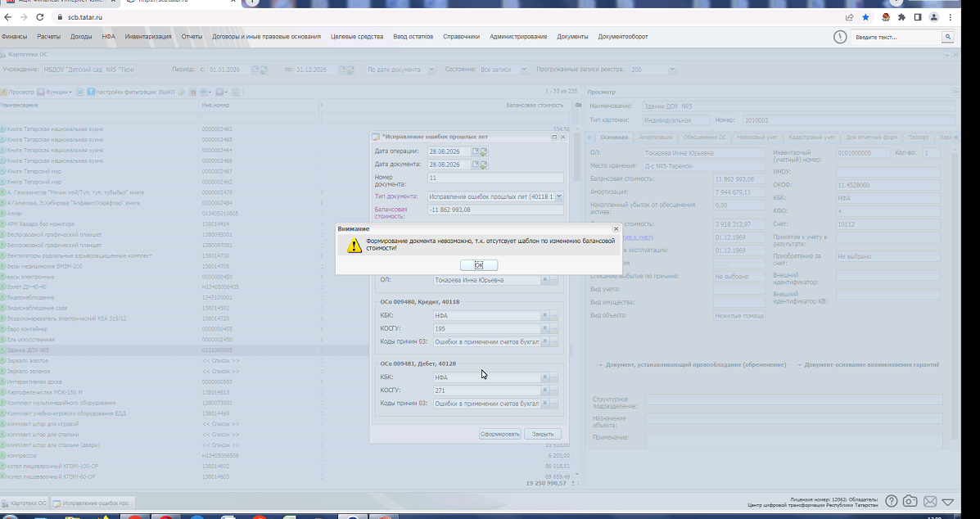
Task: Switch to the Амортизация tab
Action: tap(656, 138)
